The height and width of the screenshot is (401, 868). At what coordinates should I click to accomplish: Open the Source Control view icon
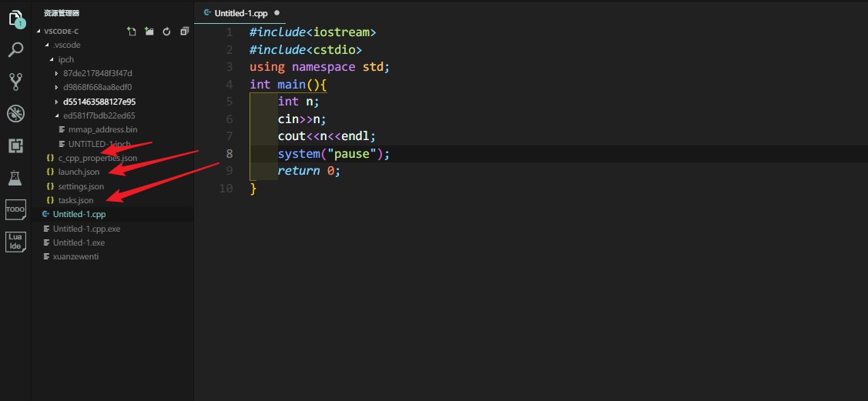tap(16, 82)
